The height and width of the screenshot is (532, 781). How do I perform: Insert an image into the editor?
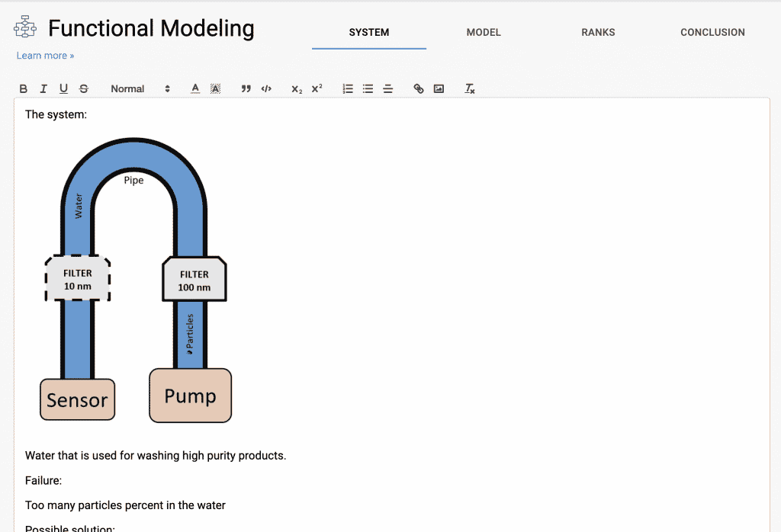click(439, 88)
